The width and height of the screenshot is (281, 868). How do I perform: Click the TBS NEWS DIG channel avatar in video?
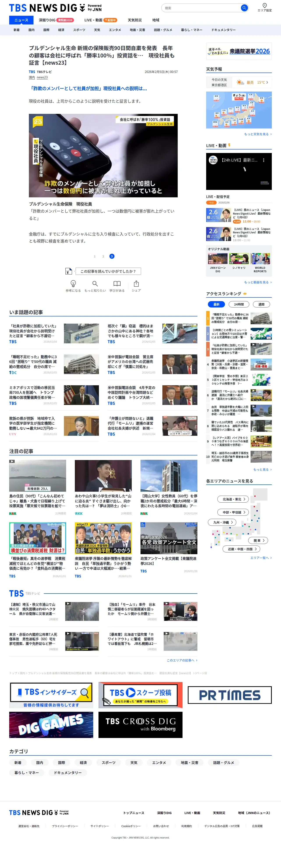[x=213, y=160]
